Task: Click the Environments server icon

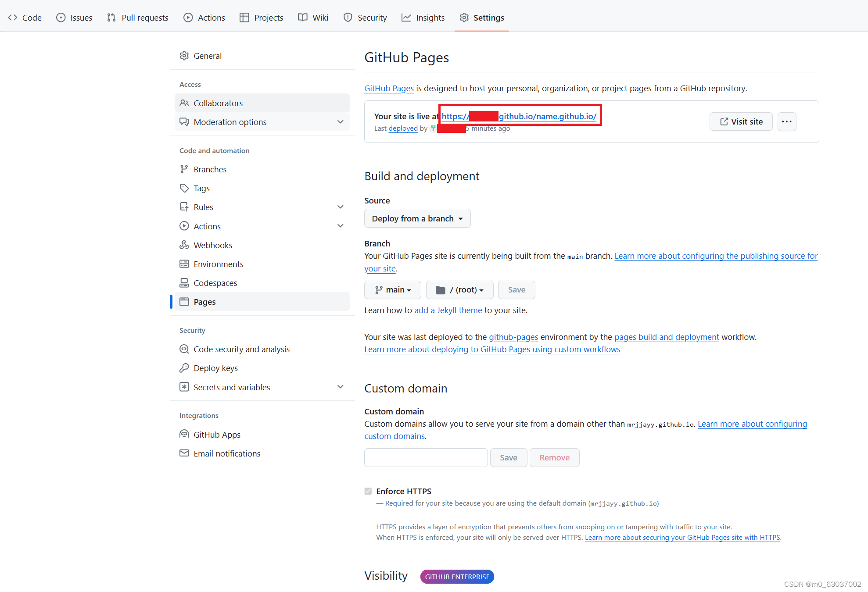Action: 184,264
